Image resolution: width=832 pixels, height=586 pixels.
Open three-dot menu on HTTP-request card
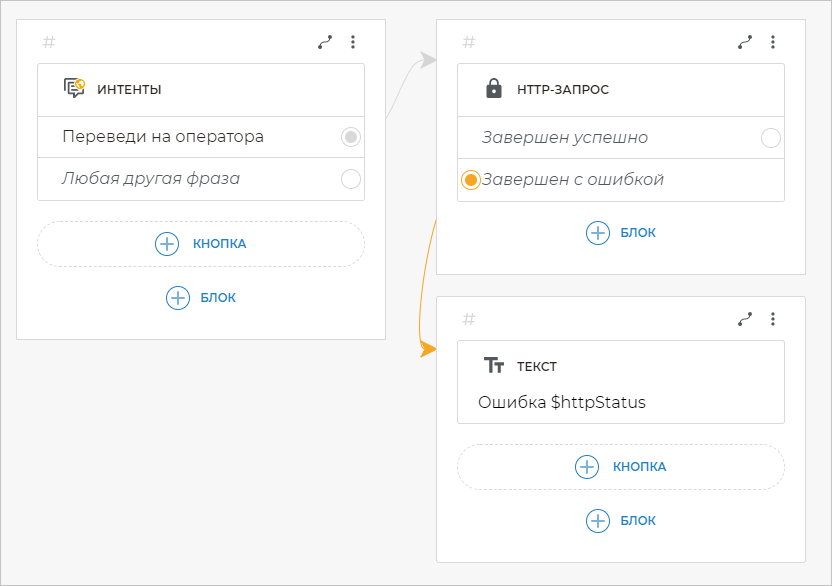click(x=773, y=42)
